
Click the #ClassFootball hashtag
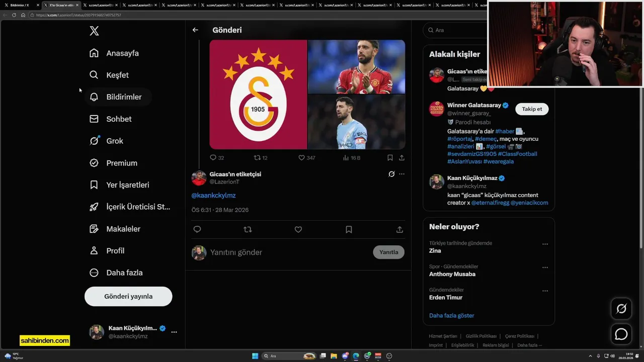(517, 154)
